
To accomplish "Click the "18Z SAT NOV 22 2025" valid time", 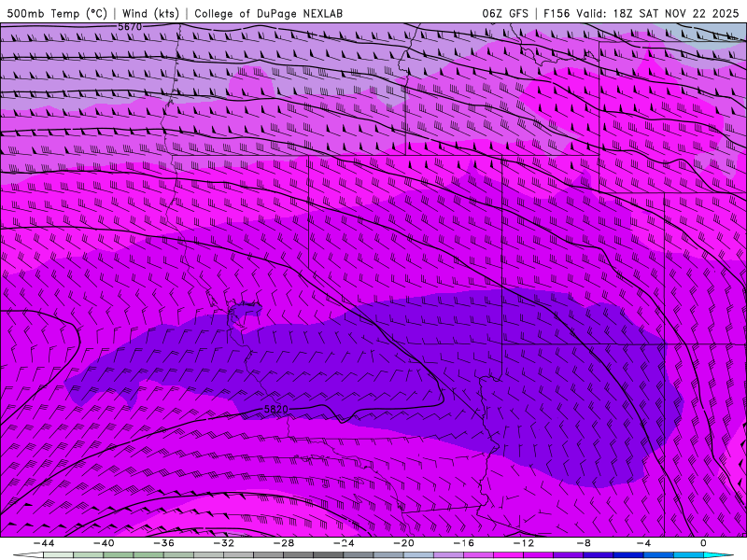I will click(x=676, y=13).
